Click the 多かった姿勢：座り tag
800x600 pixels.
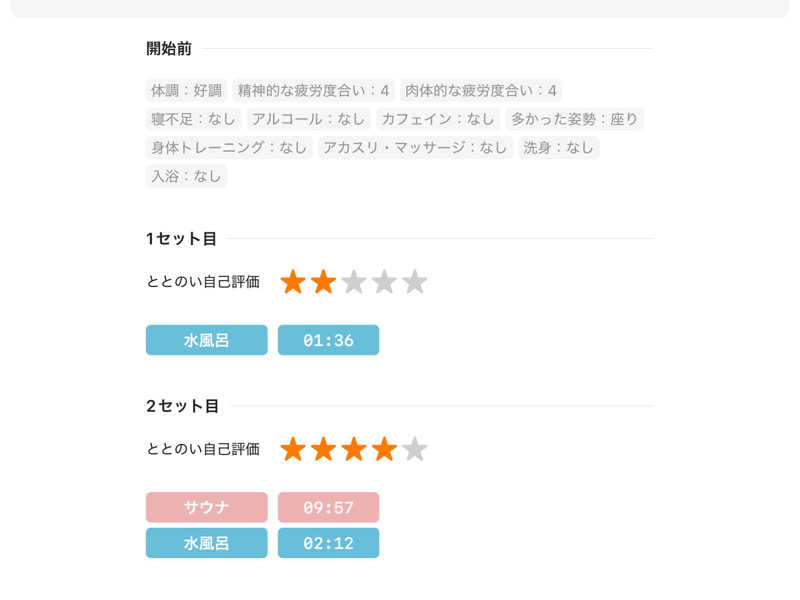pos(574,119)
